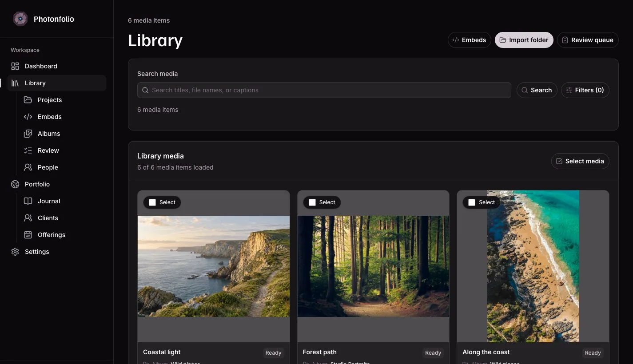Viewport: 633px width, 364px height.
Task: Click the Workspace sidebar label
Action: (x=25, y=50)
